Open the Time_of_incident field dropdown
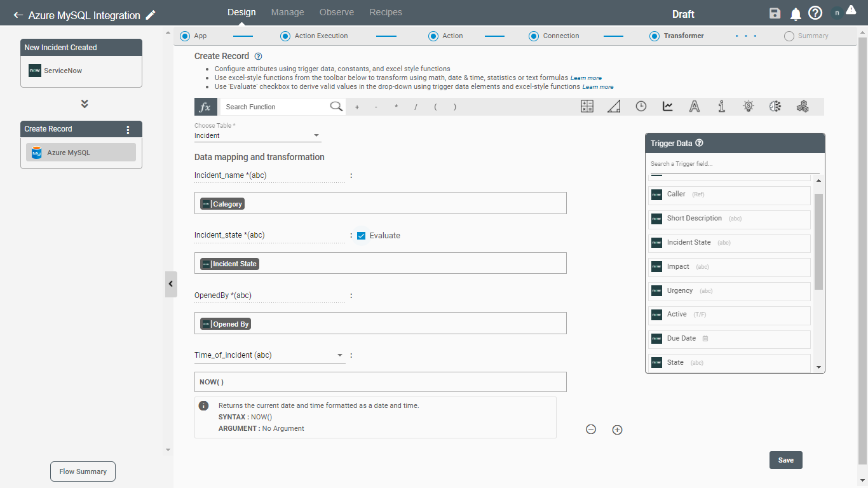 coord(269,355)
